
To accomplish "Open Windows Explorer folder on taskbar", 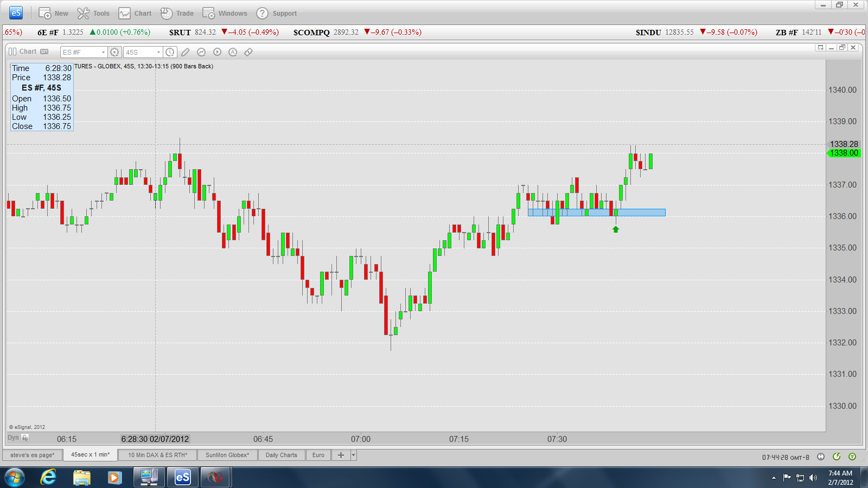I will 81,478.
